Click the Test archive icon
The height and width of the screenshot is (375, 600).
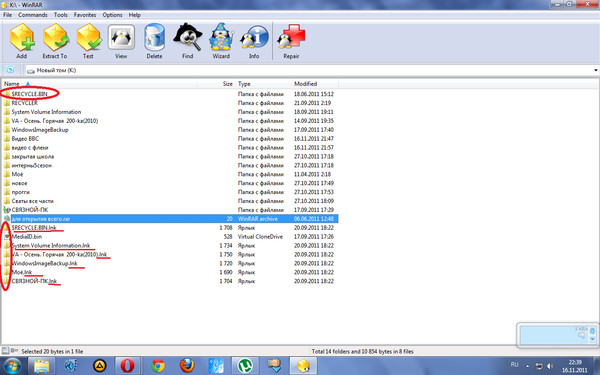tap(89, 38)
